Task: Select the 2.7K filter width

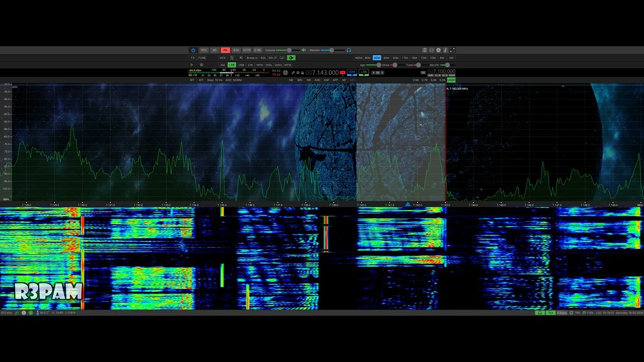Action: pos(425,80)
